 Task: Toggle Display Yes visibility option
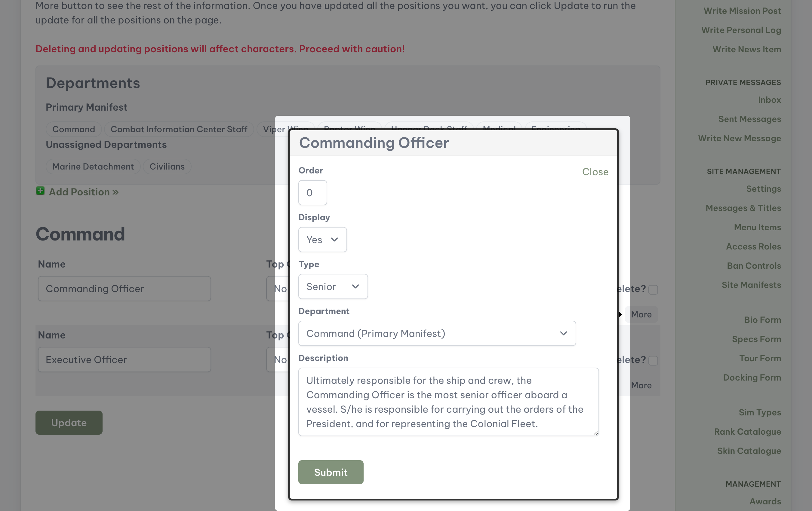(322, 239)
